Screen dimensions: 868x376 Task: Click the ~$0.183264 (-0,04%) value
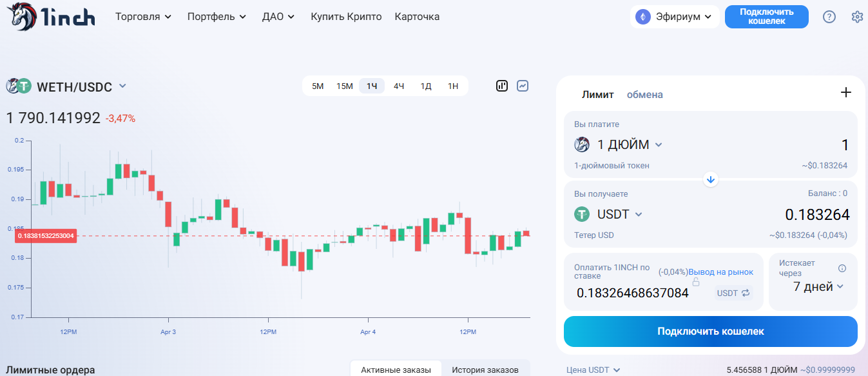808,235
